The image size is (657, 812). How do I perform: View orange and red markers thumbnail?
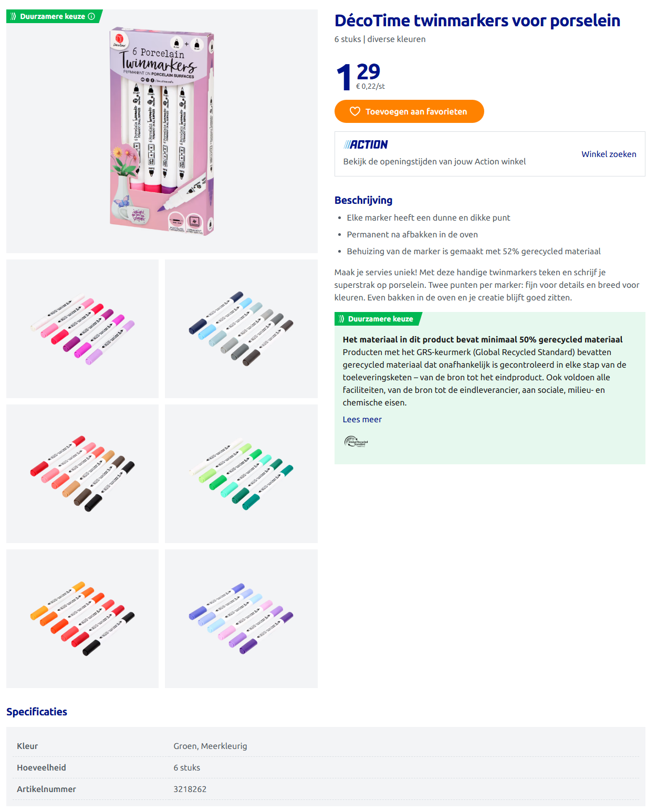pos(82,618)
